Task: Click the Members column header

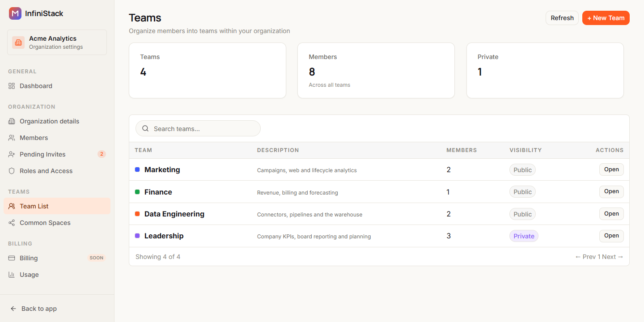Action: pyautogui.click(x=462, y=150)
